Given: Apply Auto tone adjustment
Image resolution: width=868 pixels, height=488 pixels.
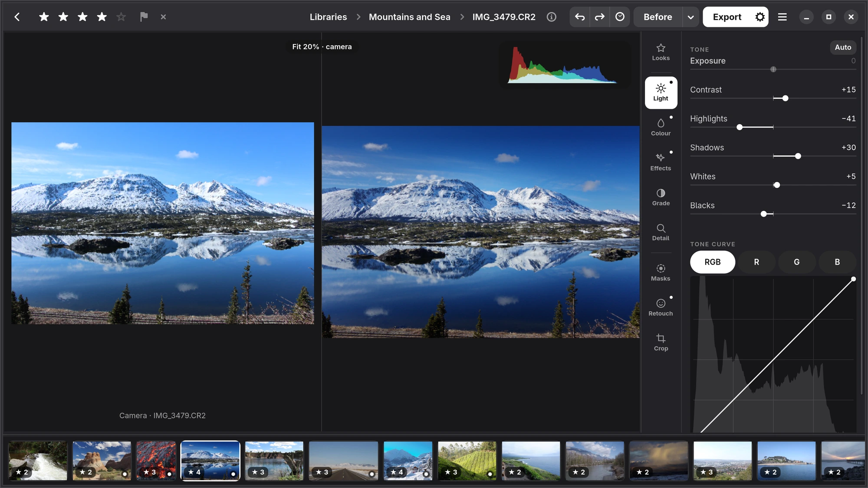Looking at the screenshot, I should pos(843,47).
